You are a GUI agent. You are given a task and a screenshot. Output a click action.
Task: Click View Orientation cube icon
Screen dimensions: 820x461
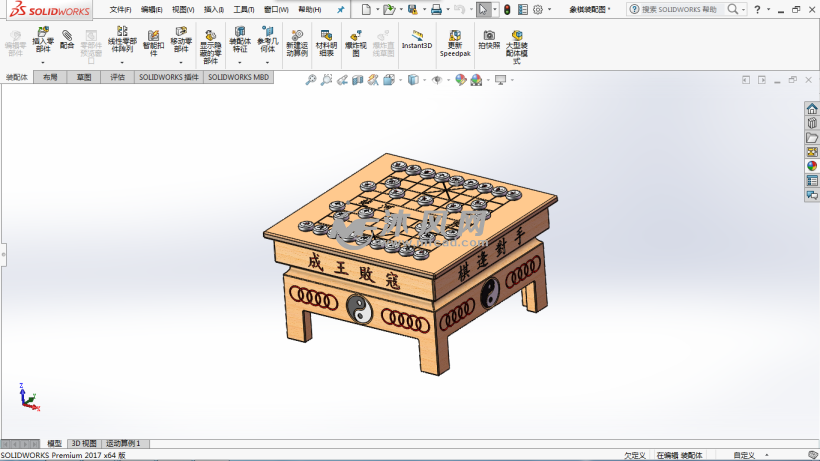click(389, 80)
